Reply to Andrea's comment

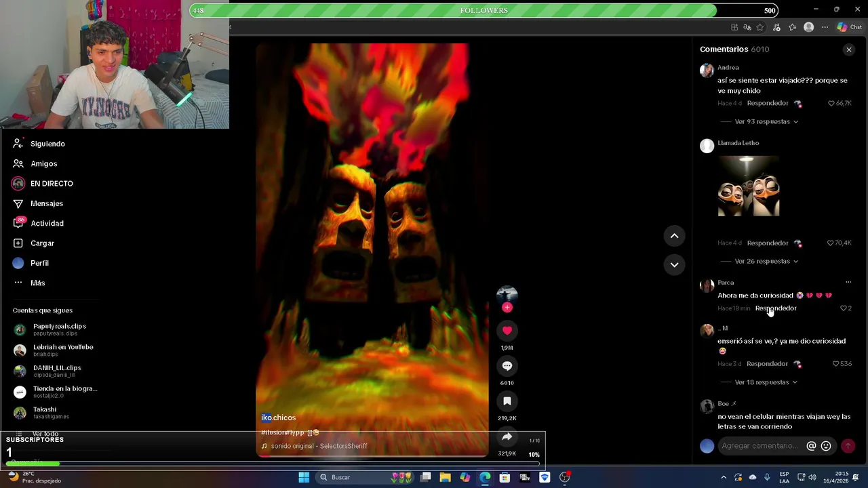[768, 103]
